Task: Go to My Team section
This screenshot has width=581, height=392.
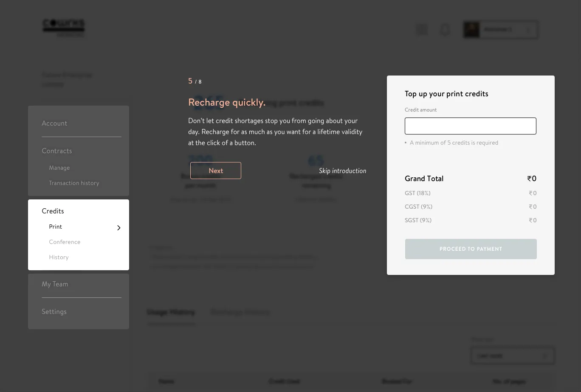Action: pyautogui.click(x=55, y=284)
